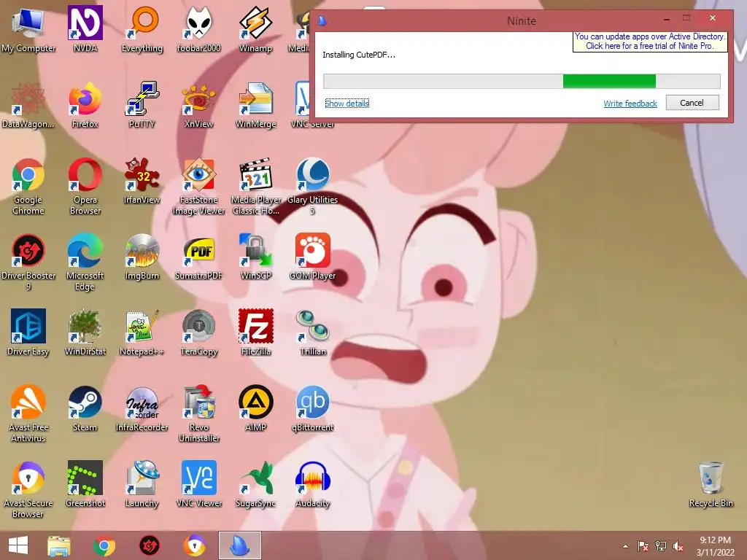Viewport: 747px width, 560px height.
Task: Select the Notepad++ shortcut
Action: (142, 332)
